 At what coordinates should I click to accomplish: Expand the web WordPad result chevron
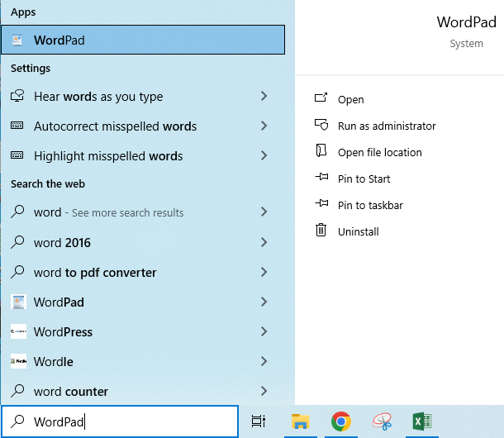tap(264, 302)
